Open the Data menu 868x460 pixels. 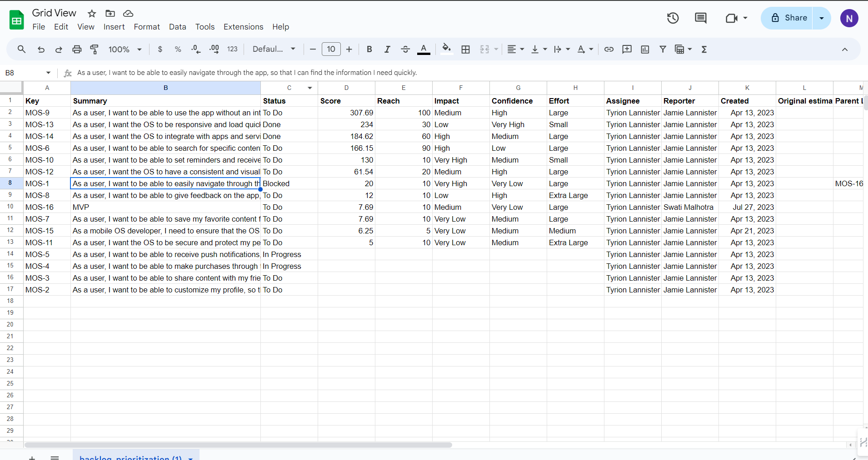click(x=177, y=27)
